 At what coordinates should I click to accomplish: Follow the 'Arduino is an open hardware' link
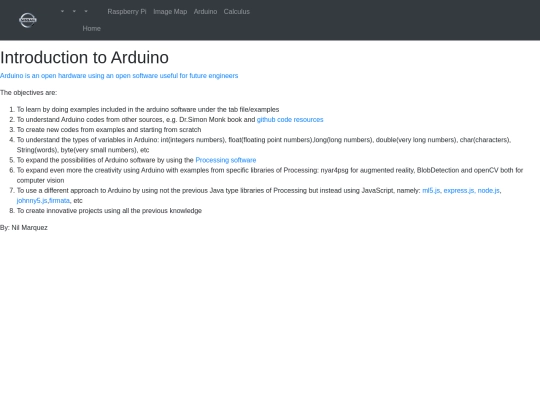[x=119, y=76]
